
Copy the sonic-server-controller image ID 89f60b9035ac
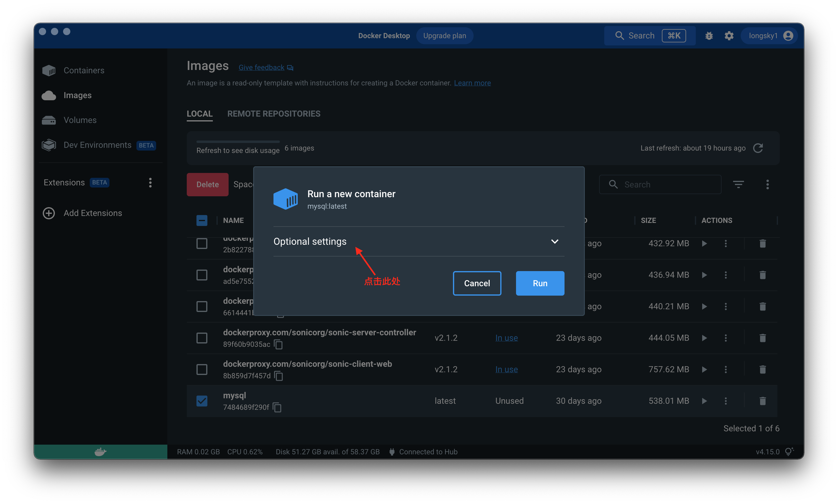278,344
